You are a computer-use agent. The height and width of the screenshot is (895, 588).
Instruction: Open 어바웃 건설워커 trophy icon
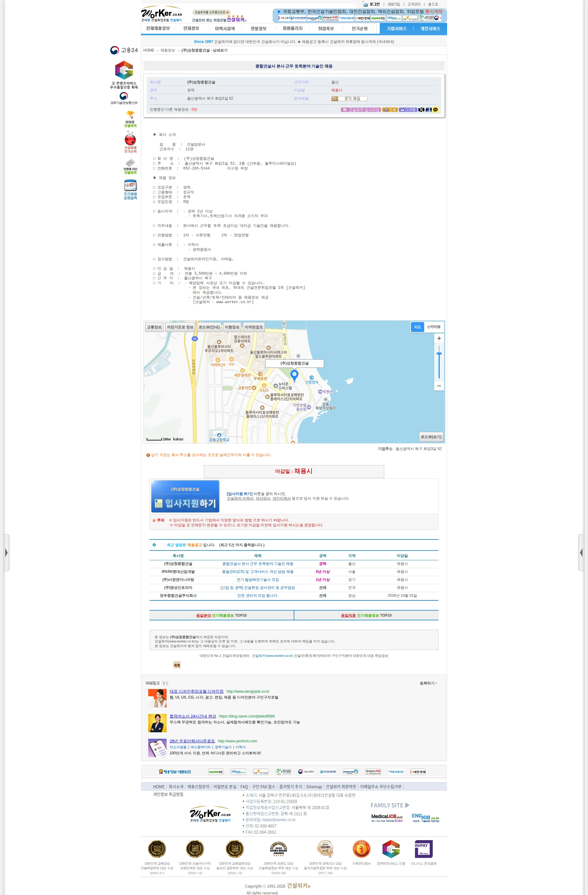tap(130, 119)
